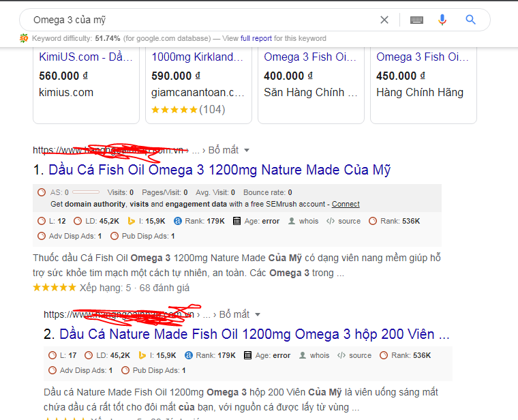Click the L: 12 links icon in result 1

tap(42, 221)
